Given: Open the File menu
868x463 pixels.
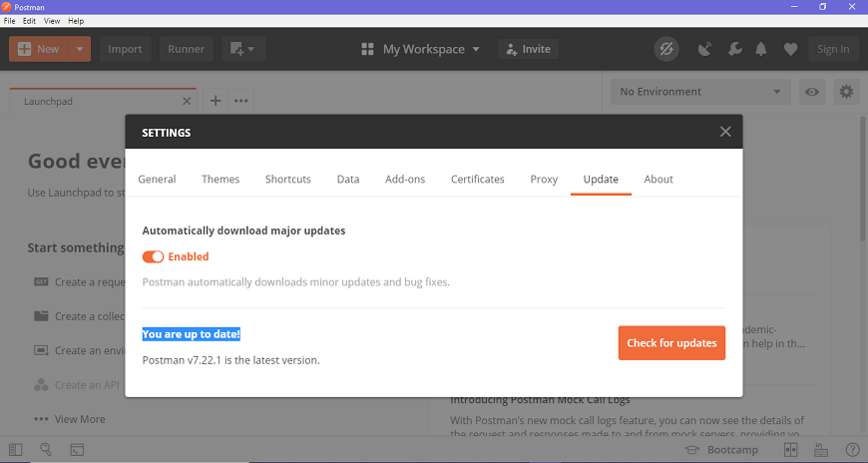Looking at the screenshot, I should click(9, 21).
